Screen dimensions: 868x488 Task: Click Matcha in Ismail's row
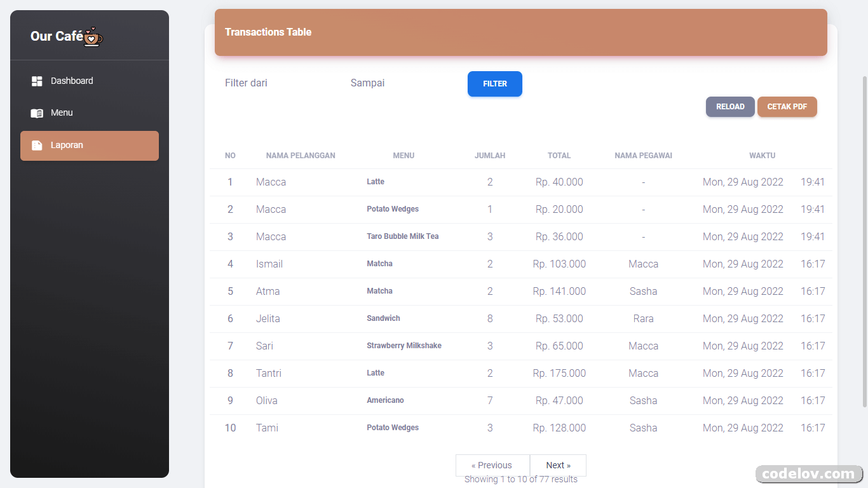[x=379, y=264]
